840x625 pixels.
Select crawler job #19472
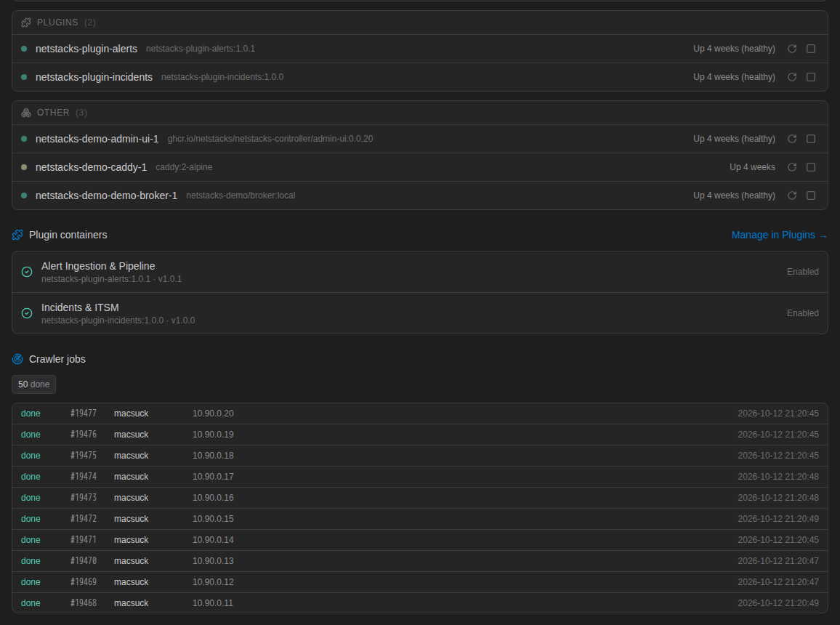420,519
